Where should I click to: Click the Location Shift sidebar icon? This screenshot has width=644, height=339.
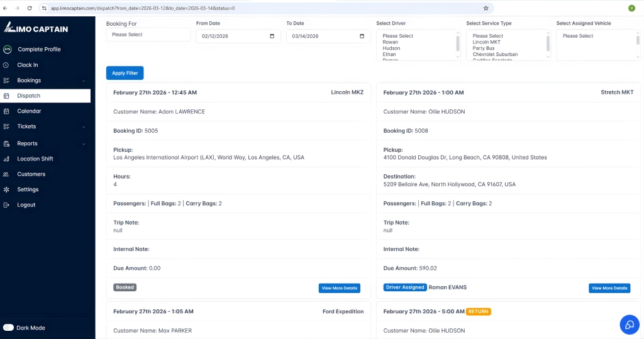tap(6, 159)
